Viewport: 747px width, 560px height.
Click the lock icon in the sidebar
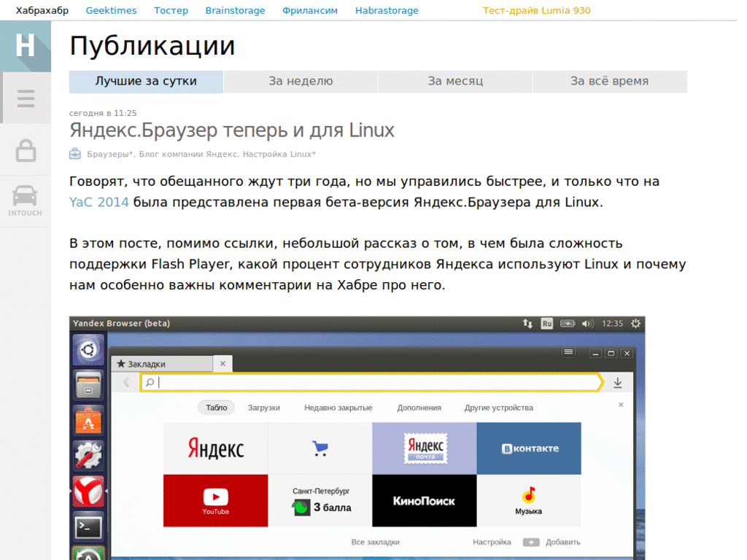point(26,150)
